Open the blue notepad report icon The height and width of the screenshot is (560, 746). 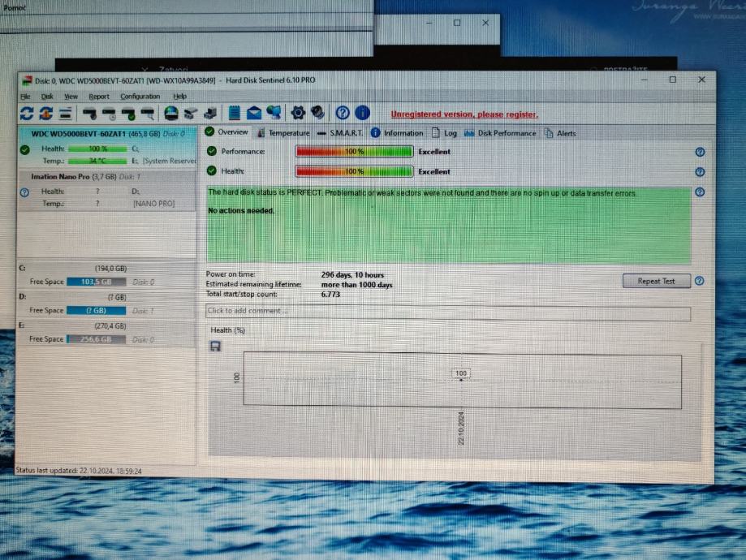pos(234,113)
